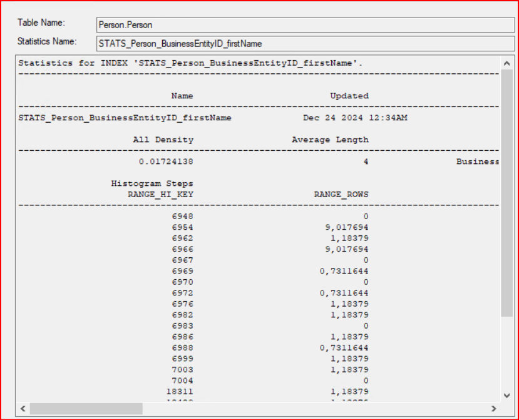Click the 18311 histogram key value
519x420 pixels.
click(180, 391)
